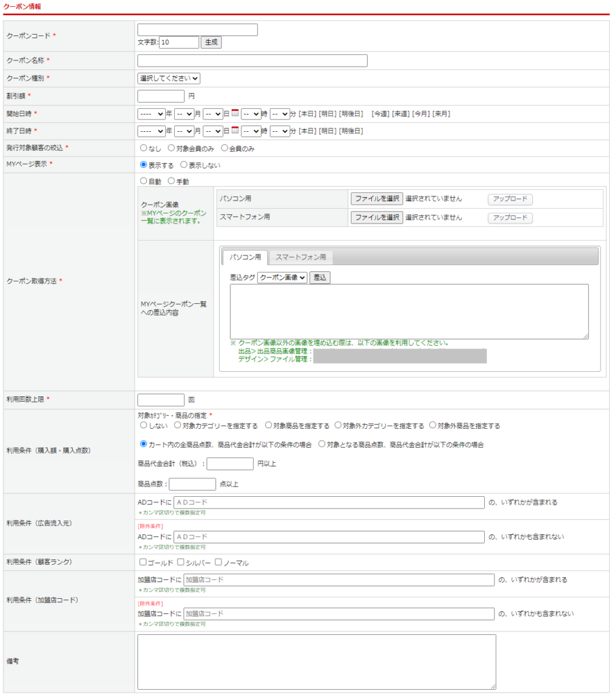This screenshot has height=696, width=616.
Task: Open the 差込タグ クーポン画像 dropdown
Action: pos(282,277)
